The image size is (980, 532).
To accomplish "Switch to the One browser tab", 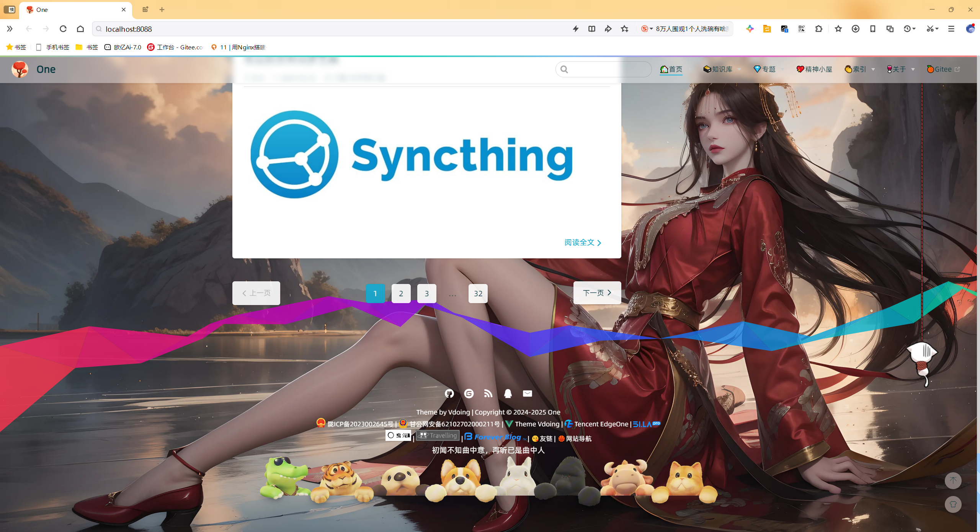I will (76, 10).
